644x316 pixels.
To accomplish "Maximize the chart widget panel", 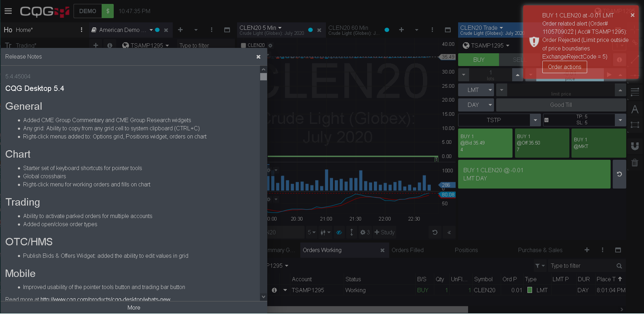I will point(448,30).
